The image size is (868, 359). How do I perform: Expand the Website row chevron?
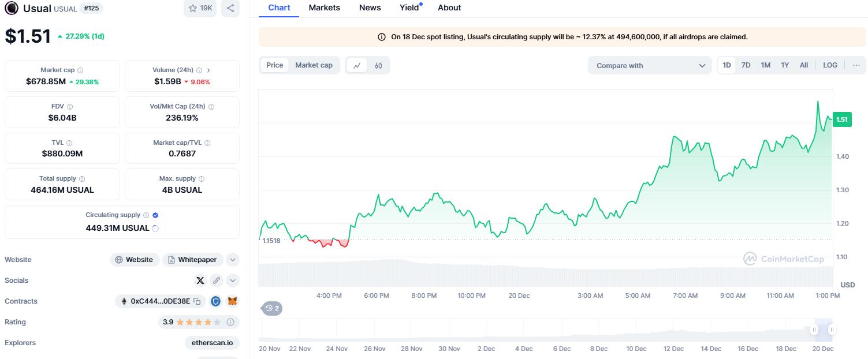click(233, 260)
